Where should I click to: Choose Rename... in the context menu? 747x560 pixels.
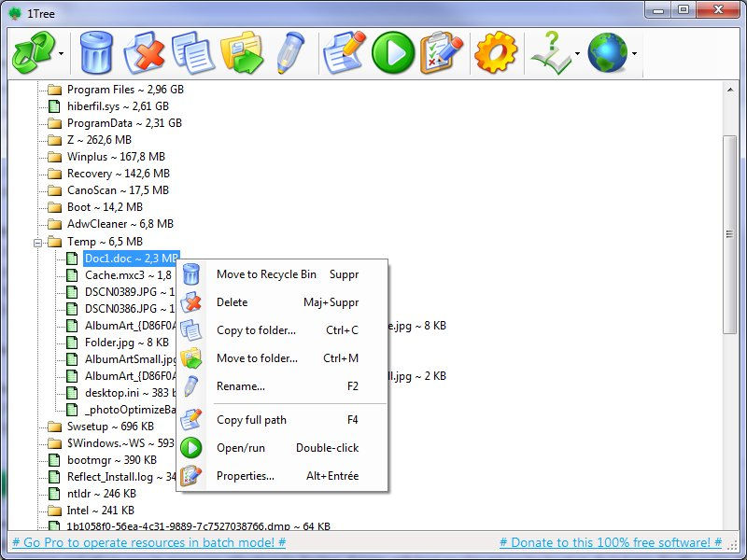(283, 386)
